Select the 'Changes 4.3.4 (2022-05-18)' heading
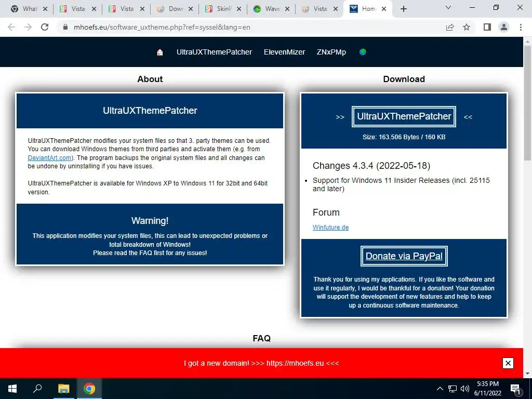The height and width of the screenshot is (399, 532). pos(371,166)
